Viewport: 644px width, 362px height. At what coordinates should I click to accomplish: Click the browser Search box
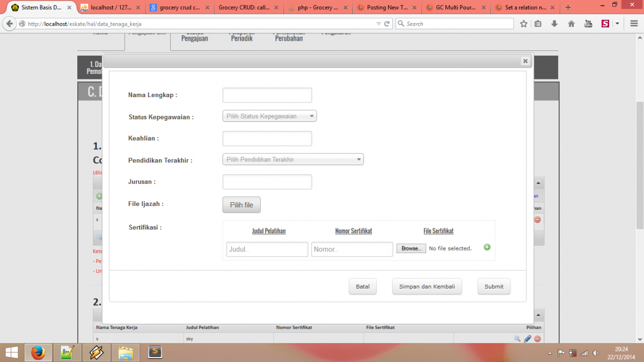455,24
